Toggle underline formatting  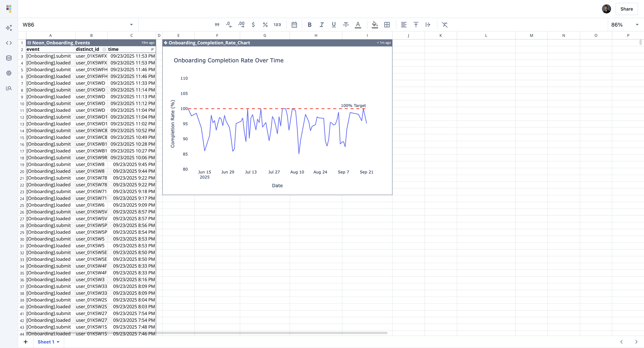pos(334,25)
